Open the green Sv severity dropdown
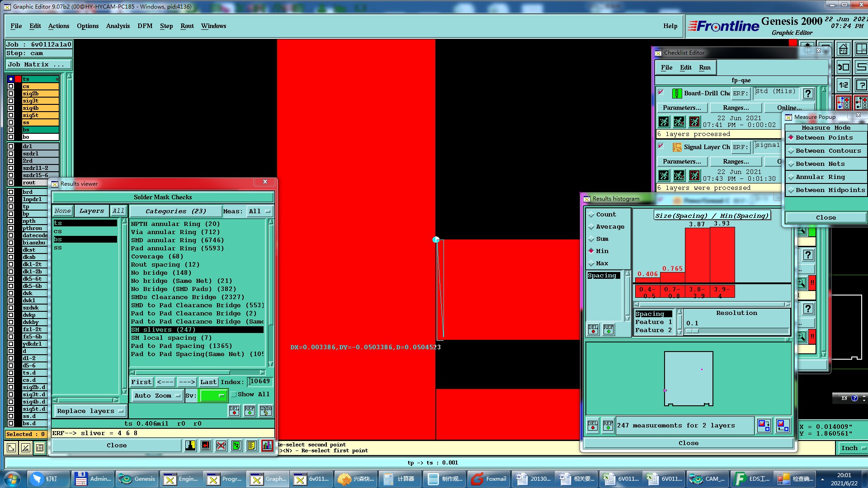Viewport: 868px width, 488px height. [213, 396]
